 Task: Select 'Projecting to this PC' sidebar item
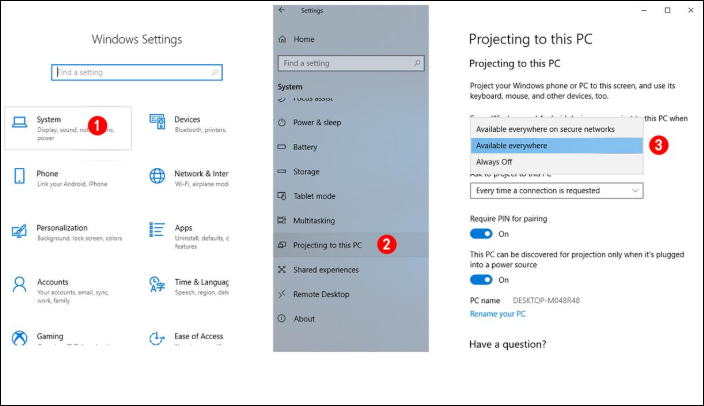328,244
